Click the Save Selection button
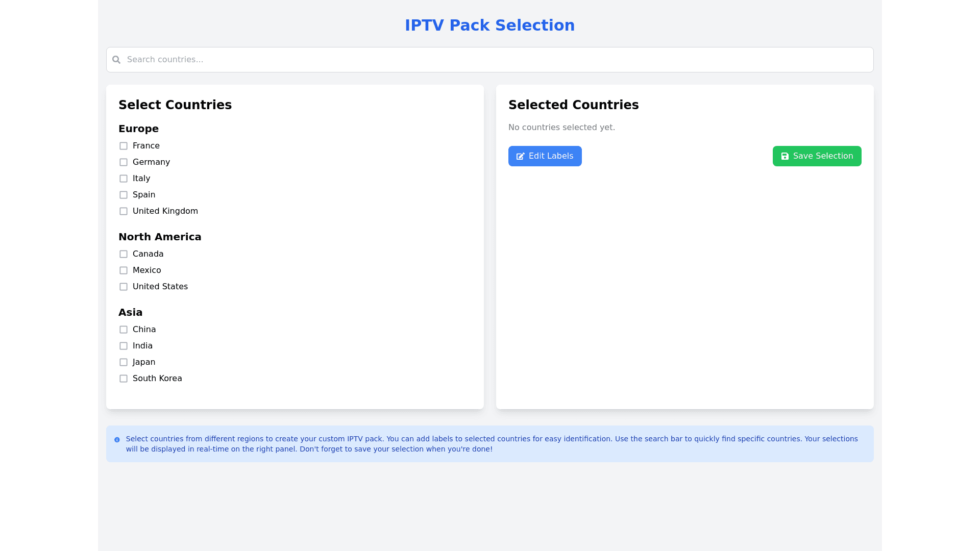 [x=817, y=156]
